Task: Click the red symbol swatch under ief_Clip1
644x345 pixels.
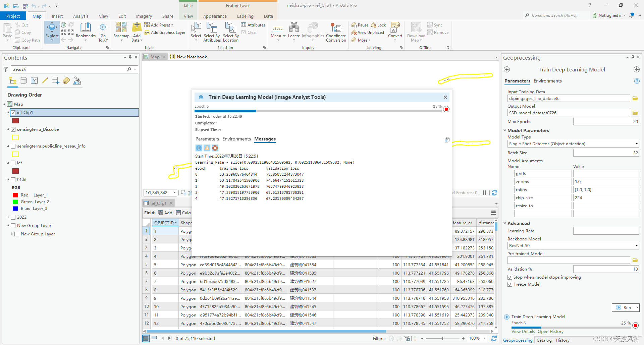Action: click(15, 121)
